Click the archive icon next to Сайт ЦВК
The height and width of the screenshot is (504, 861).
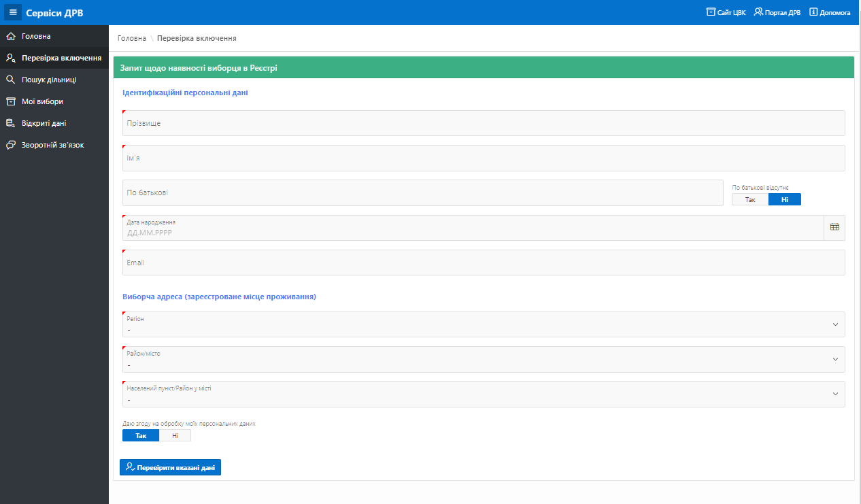coord(711,12)
